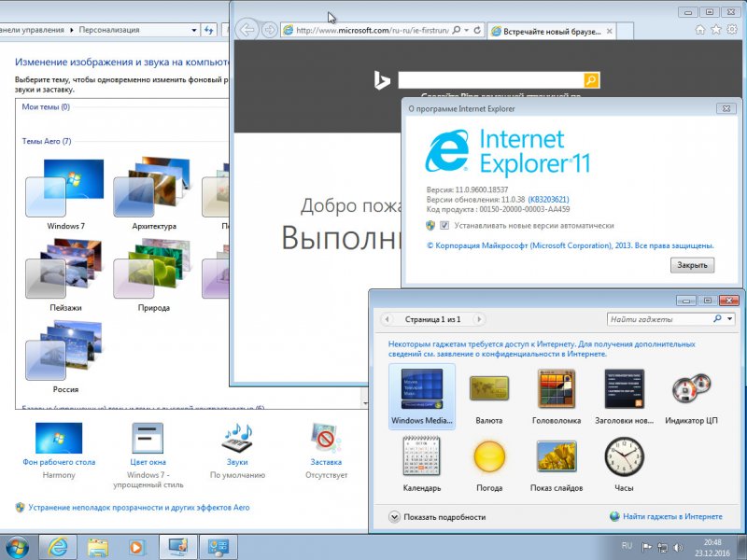The image size is (747, 560).
Task: Uncheck Устанавливать новые версии автоматически
Action: point(444,225)
